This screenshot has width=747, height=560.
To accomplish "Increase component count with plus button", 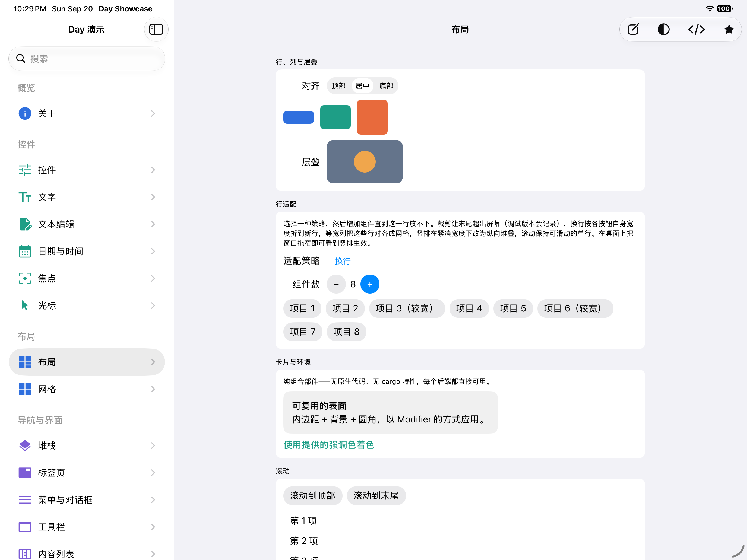I will [370, 284].
